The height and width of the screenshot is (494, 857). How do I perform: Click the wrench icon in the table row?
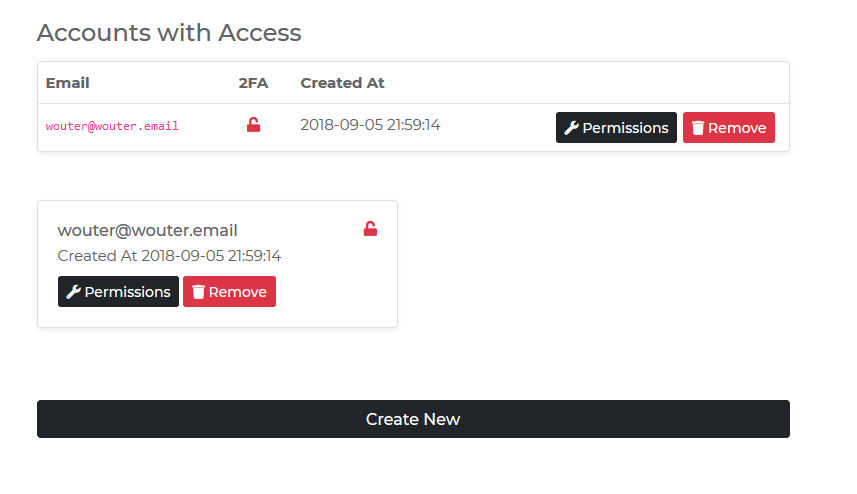click(572, 128)
